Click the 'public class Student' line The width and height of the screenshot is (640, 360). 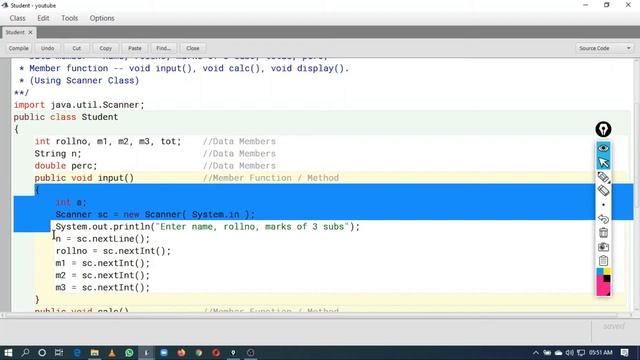66,117
